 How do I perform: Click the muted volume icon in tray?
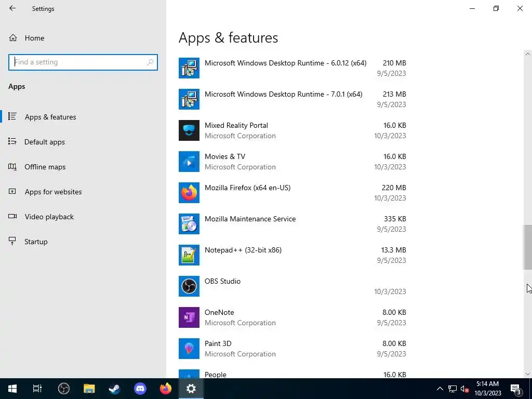click(465, 389)
